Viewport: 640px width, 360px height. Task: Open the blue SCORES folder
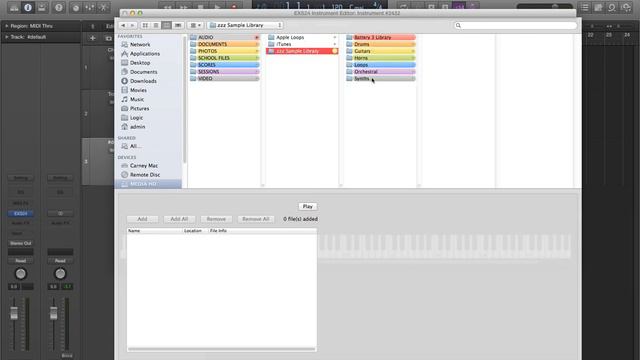(224, 65)
